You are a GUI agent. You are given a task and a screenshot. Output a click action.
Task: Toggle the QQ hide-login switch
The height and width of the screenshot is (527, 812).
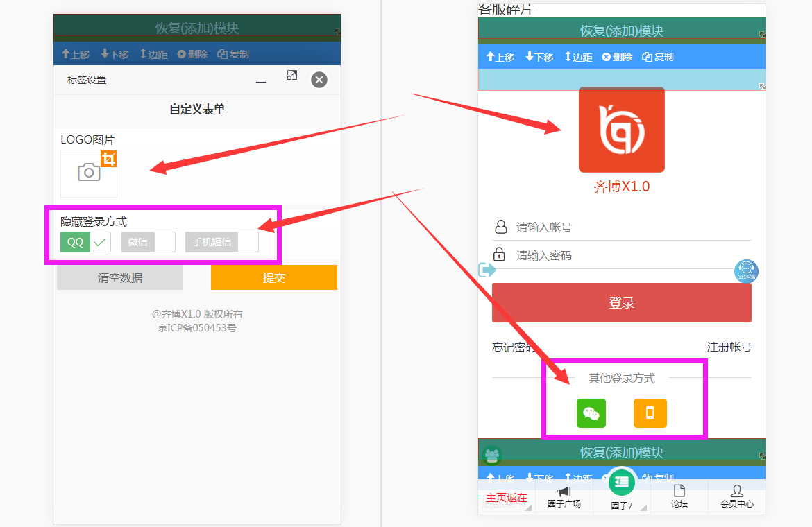click(85, 242)
